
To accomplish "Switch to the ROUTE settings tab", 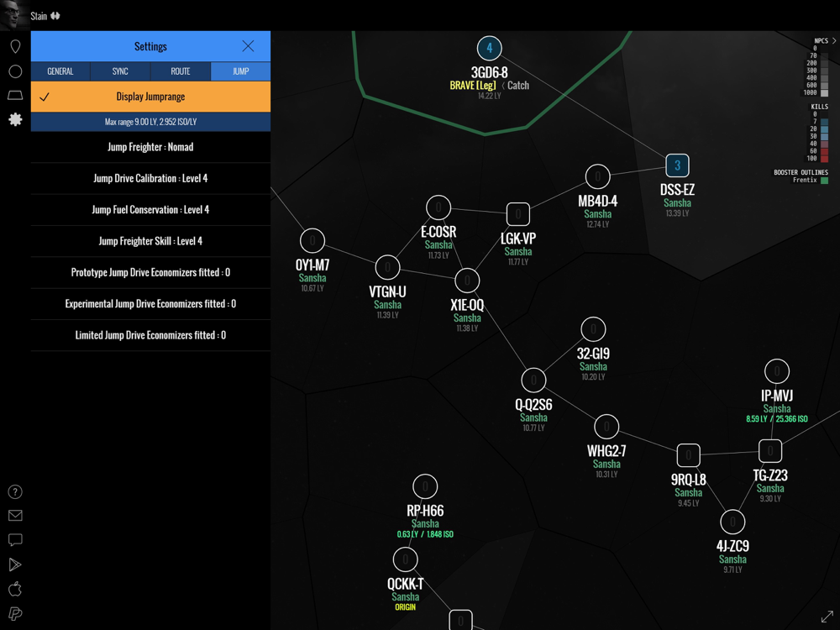I will point(181,71).
